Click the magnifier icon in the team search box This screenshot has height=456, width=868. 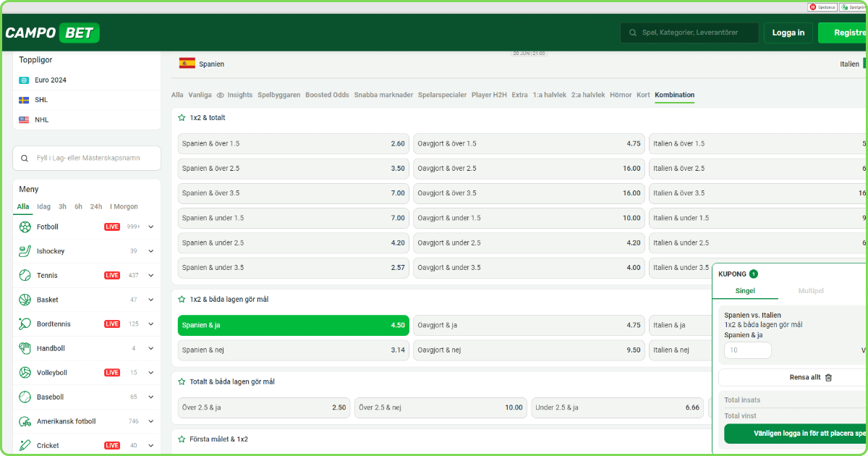pyautogui.click(x=25, y=158)
